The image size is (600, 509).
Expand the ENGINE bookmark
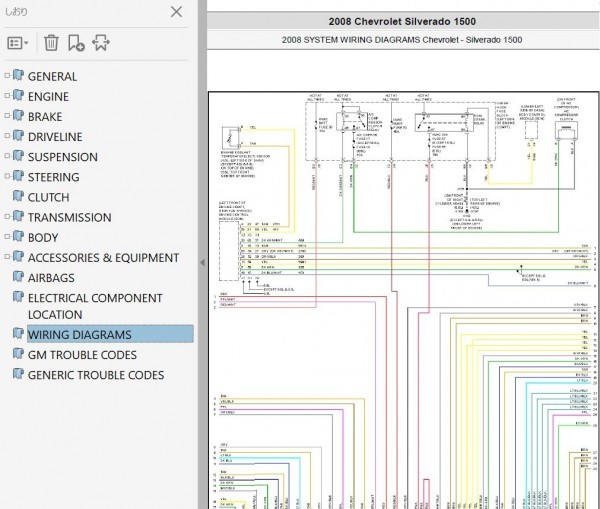pyautogui.click(x=7, y=95)
